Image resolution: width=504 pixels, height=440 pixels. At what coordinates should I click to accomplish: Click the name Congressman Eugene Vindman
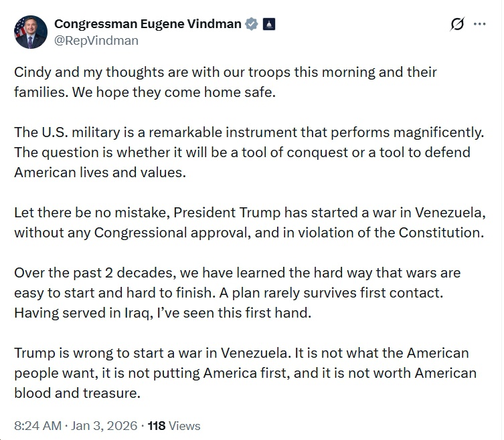147,23
